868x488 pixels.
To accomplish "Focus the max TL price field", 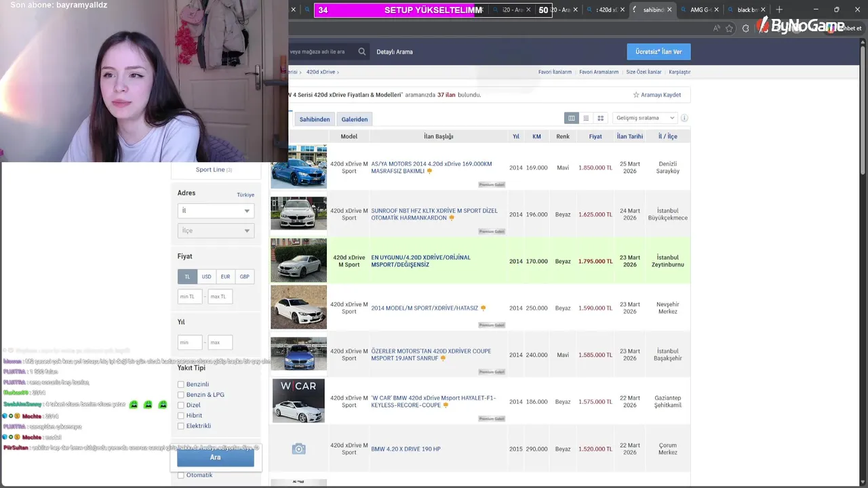I will pos(220,296).
